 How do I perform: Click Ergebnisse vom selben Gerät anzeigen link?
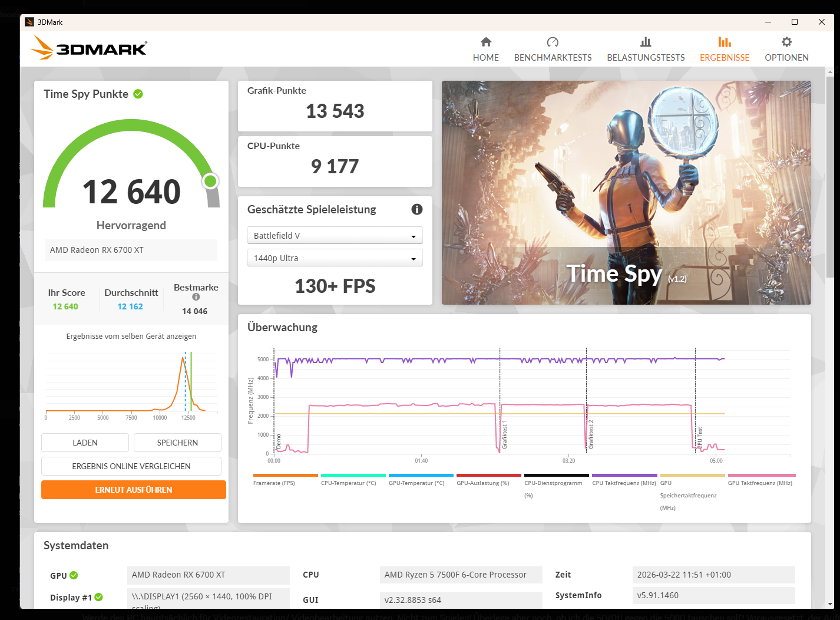click(x=131, y=337)
